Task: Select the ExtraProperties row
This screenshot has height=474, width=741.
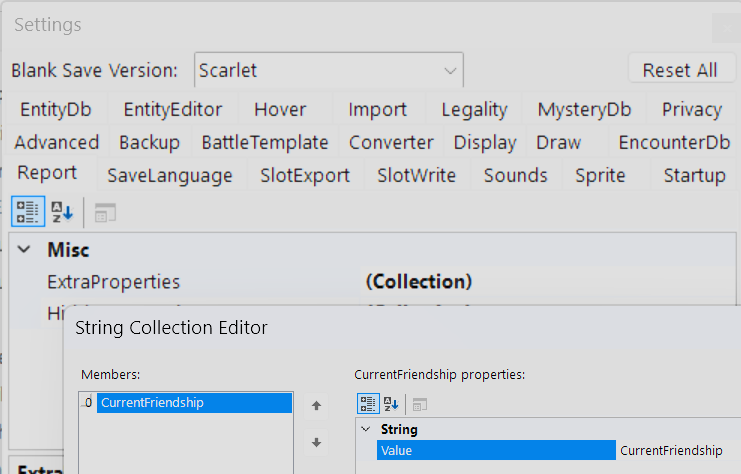Action: click(x=113, y=282)
